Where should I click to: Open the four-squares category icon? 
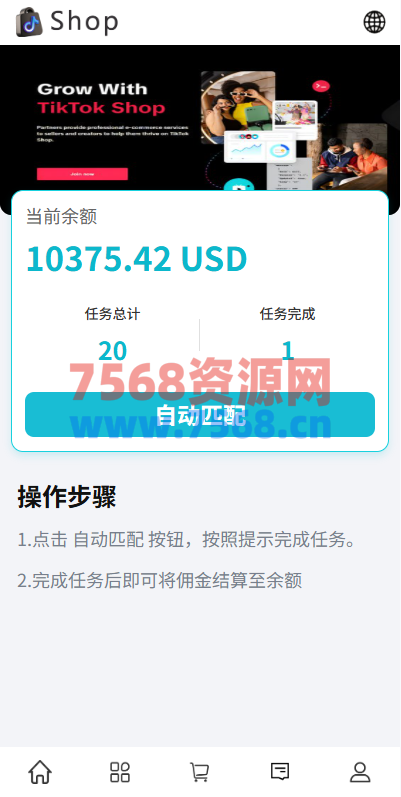click(120, 772)
